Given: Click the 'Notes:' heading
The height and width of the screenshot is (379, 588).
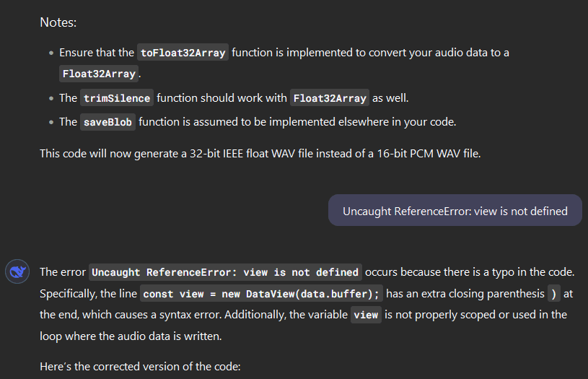Looking at the screenshot, I should tap(58, 22).
